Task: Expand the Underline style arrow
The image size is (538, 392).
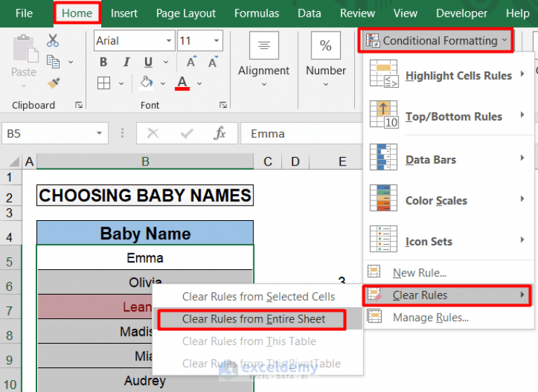Action: coord(166,62)
